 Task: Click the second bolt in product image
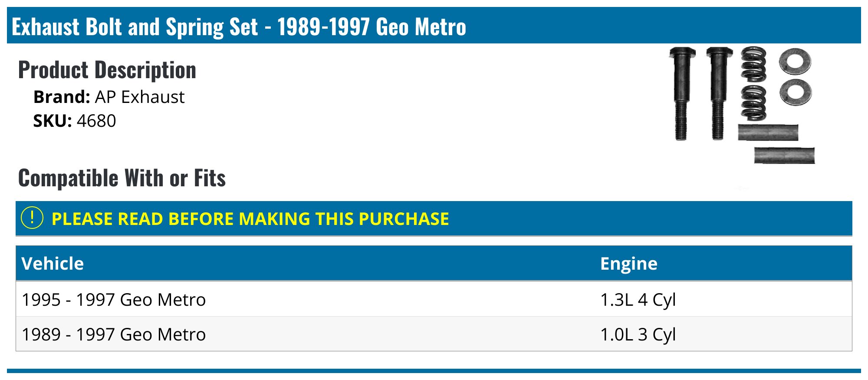click(718, 93)
